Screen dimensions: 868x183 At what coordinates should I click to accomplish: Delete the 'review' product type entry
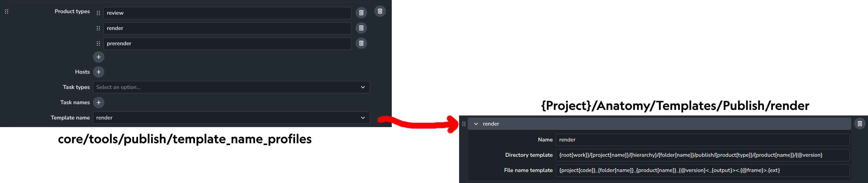click(x=361, y=13)
